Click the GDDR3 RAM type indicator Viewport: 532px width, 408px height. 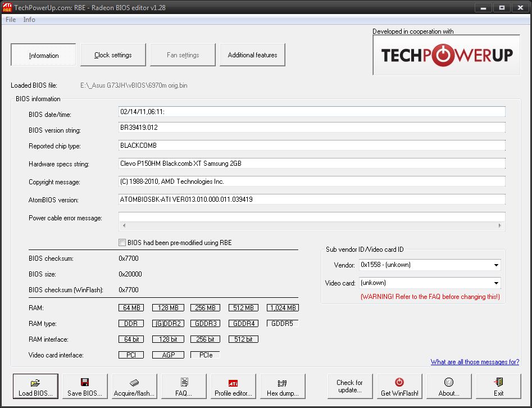(x=205, y=324)
